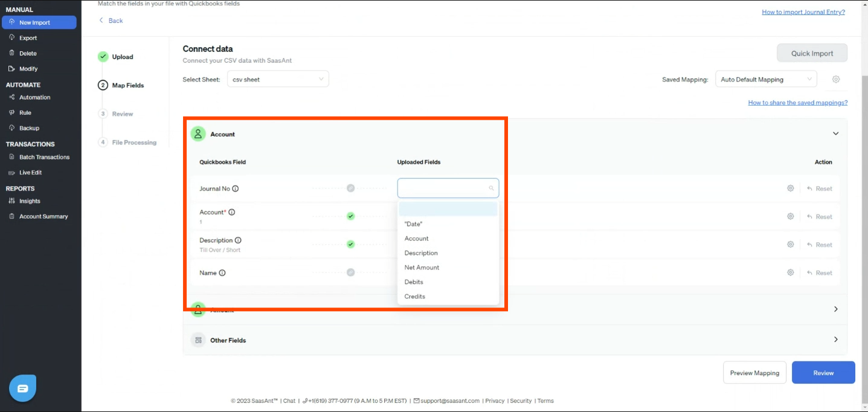
Task: Open the Security footer link
Action: (x=521, y=401)
